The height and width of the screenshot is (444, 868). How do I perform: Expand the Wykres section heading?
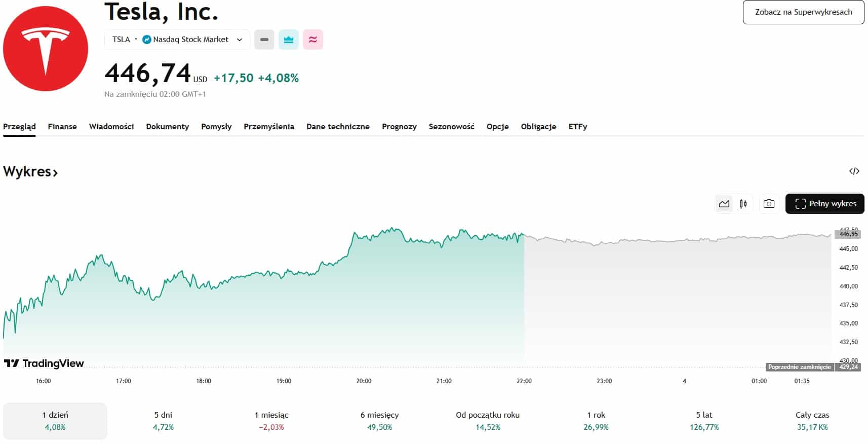[x=30, y=172]
